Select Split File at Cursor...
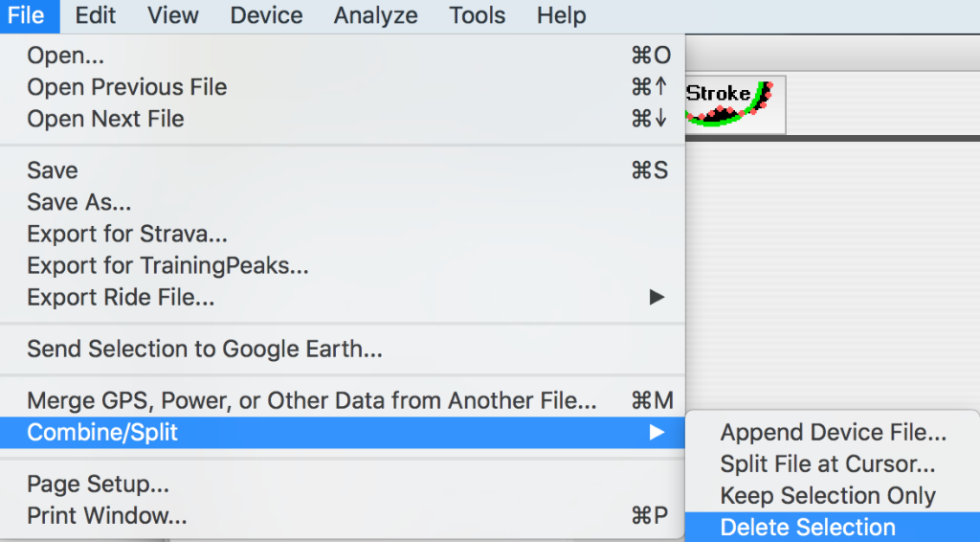 pos(828,464)
